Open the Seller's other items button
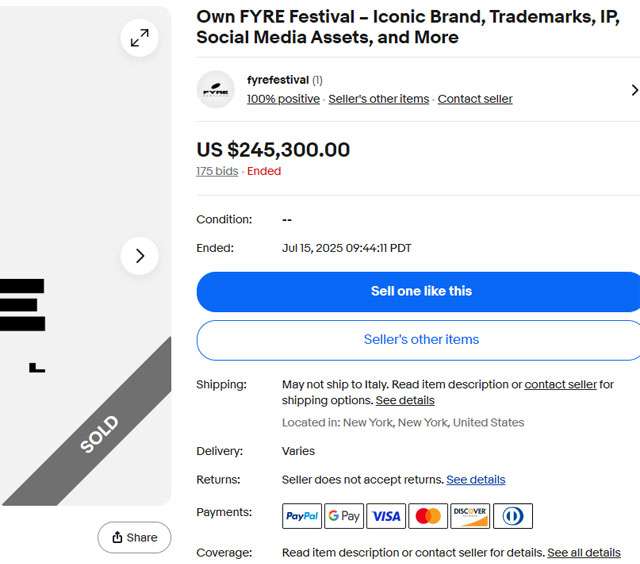The width and height of the screenshot is (640, 564). [421, 340]
